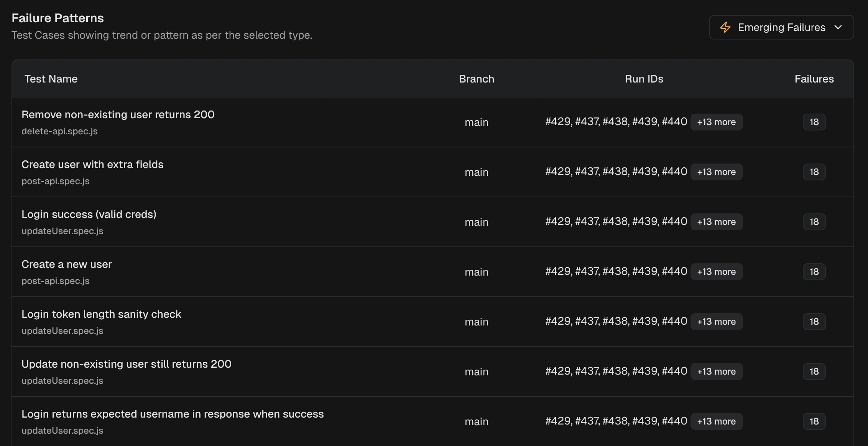Image resolution: width=868 pixels, height=446 pixels.
Task: Expand +13 more for Remove non-existing user
Action: pyautogui.click(x=716, y=122)
